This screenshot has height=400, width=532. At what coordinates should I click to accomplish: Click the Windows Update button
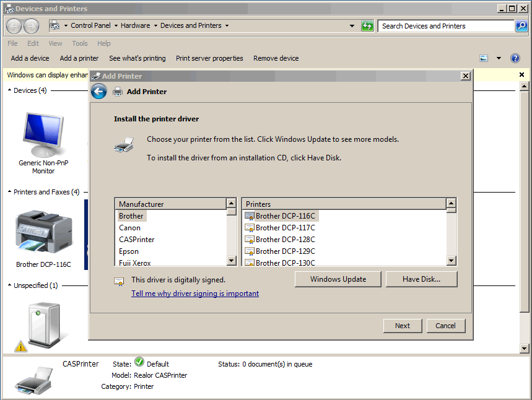[338, 279]
